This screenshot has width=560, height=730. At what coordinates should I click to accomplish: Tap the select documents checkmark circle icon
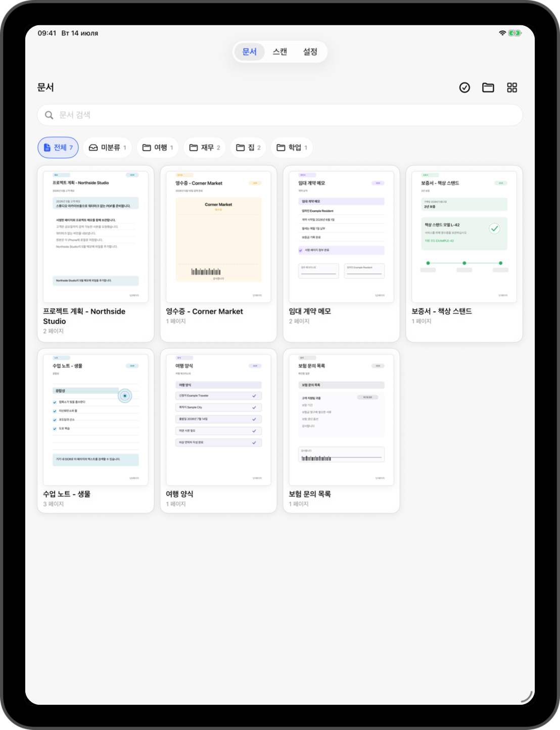click(464, 88)
